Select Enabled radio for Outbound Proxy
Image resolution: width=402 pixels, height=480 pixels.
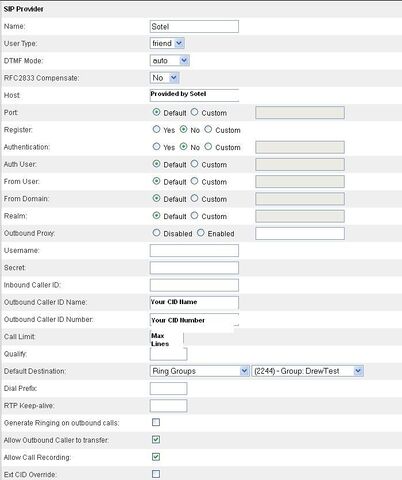200,233
